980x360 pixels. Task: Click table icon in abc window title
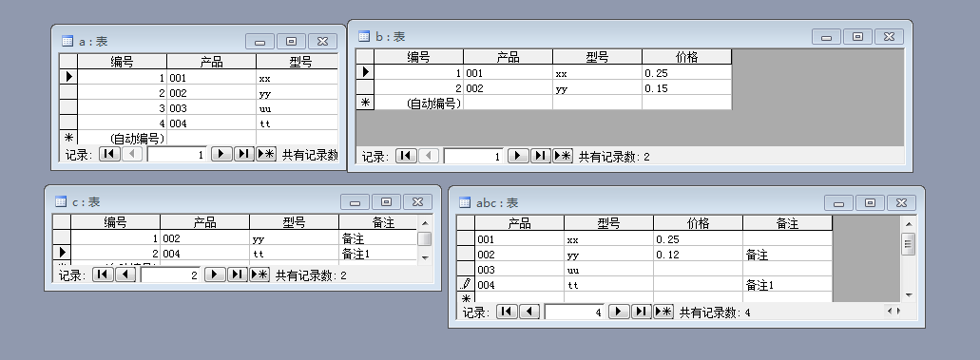point(465,202)
